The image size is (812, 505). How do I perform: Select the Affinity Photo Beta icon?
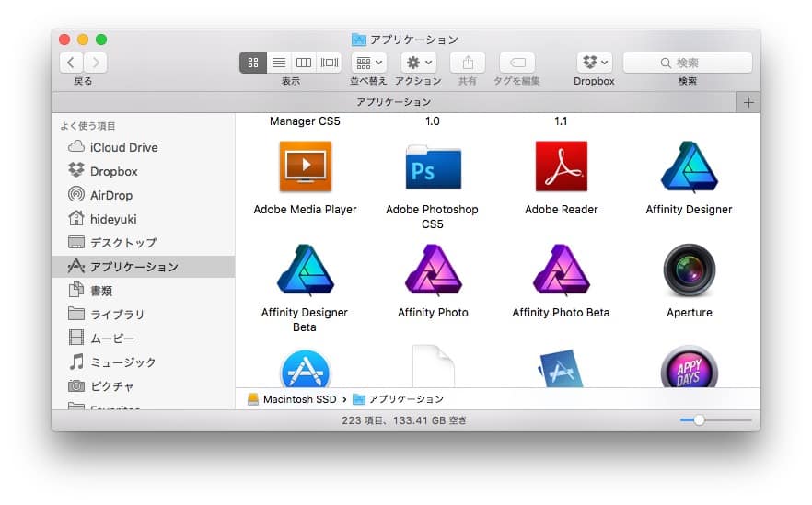point(561,270)
